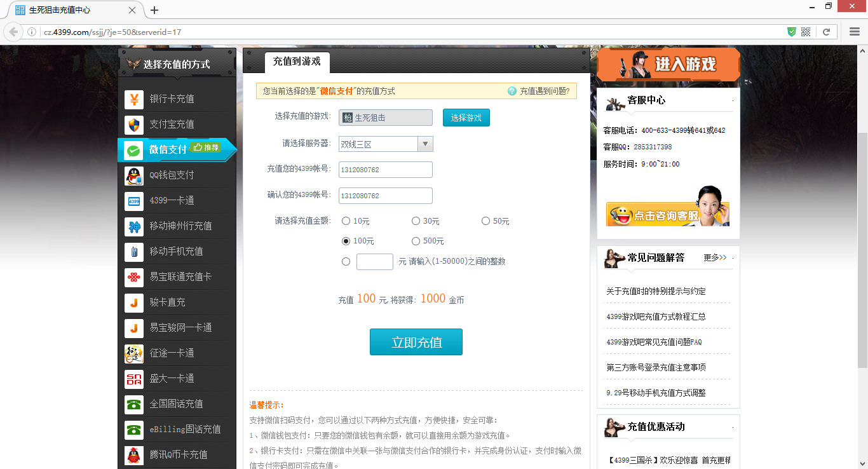868x469 pixels.
Task: Click the green security shield icon
Action: [792, 32]
